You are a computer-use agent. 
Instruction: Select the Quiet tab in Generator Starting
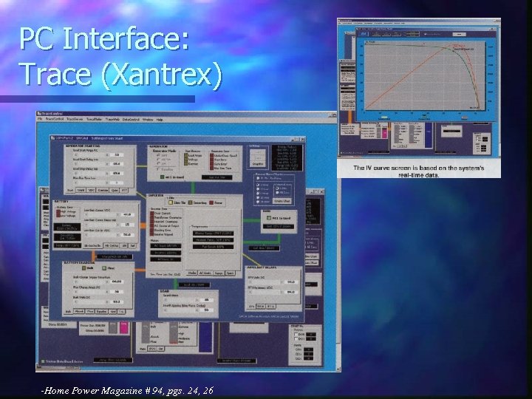point(115,191)
